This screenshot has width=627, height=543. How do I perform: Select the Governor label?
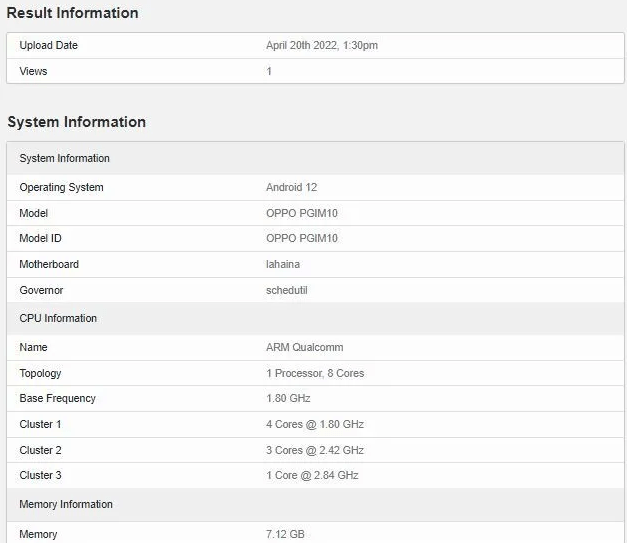coord(41,290)
